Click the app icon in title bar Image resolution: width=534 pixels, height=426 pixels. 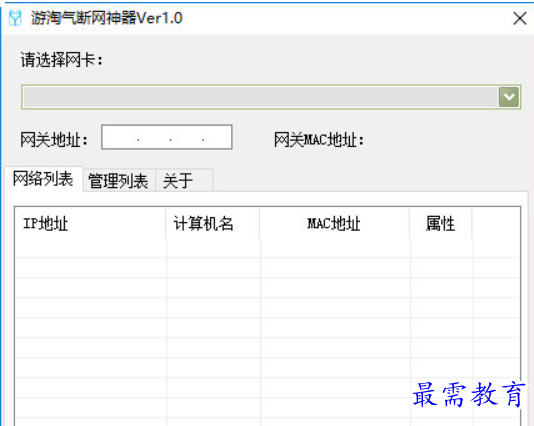[15, 18]
